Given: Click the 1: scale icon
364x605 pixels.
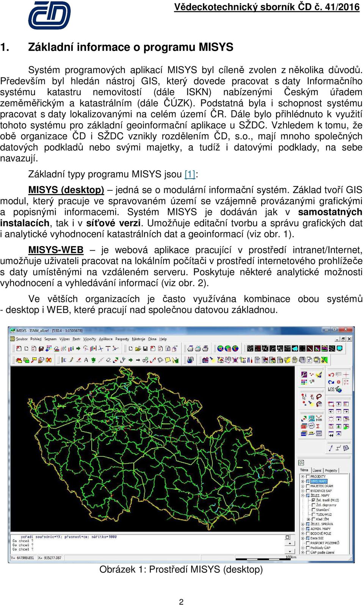Looking at the screenshot, I should [346, 404].
